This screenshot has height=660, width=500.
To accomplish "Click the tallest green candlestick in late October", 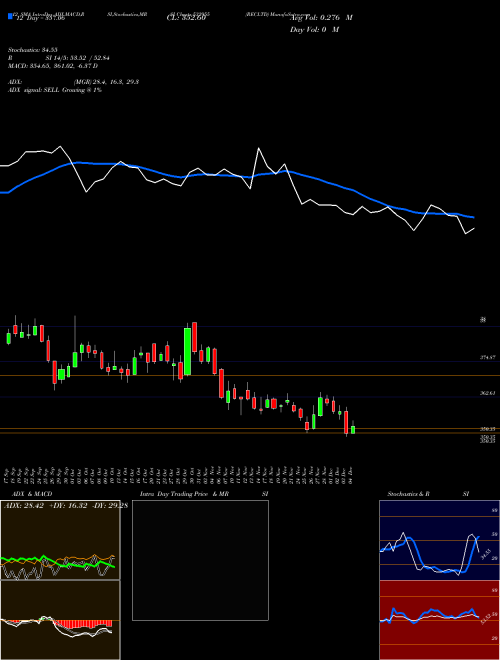I will 187,351.
